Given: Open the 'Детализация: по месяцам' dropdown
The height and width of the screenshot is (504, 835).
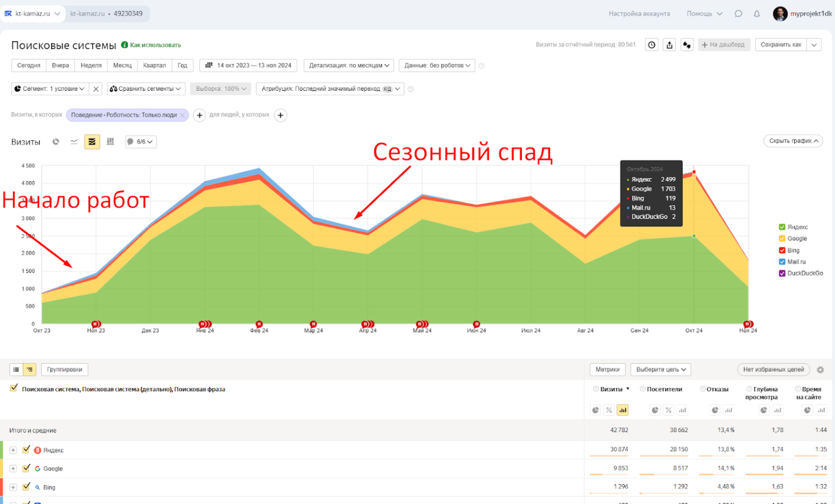Looking at the screenshot, I should click(349, 65).
